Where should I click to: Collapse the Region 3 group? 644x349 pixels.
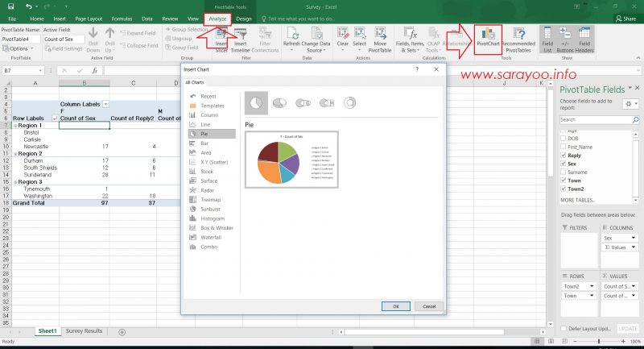[15, 182]
